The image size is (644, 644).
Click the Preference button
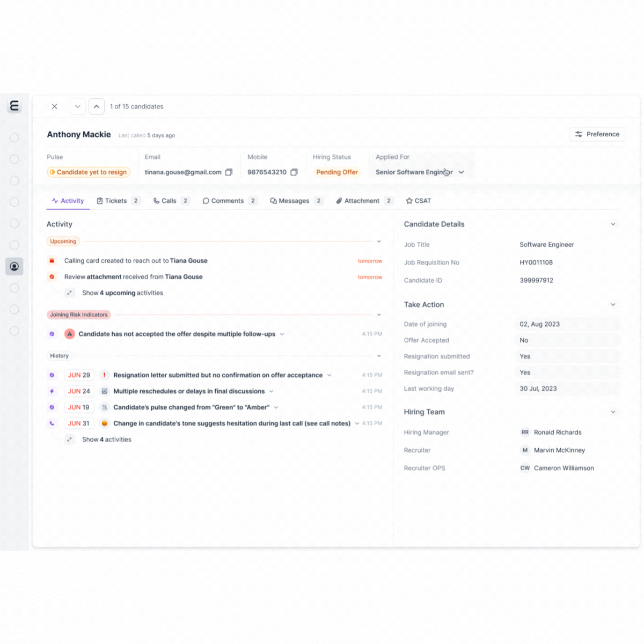597,134
